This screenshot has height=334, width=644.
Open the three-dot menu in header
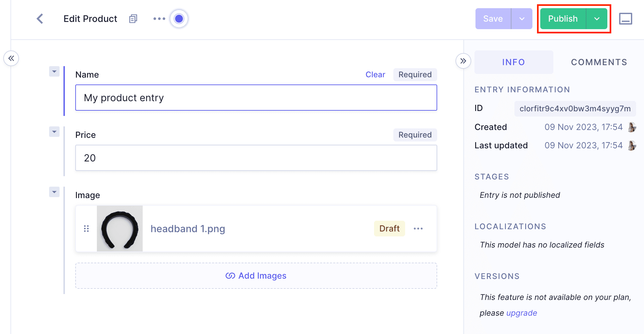tap(159, 19)
